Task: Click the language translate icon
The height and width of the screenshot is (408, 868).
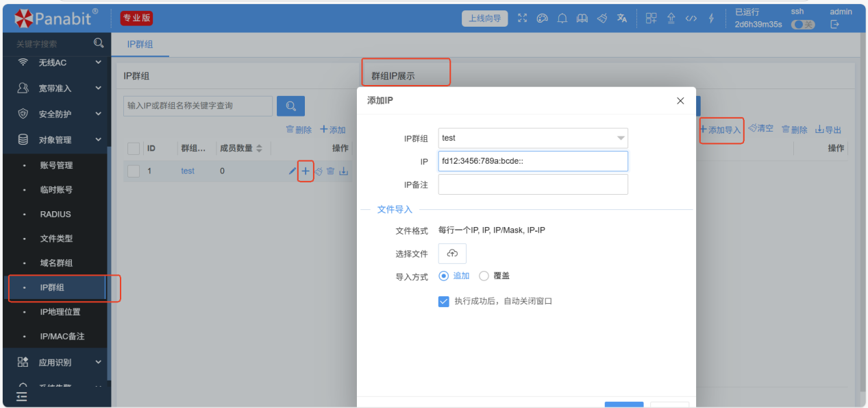Action: click(622, 19)
